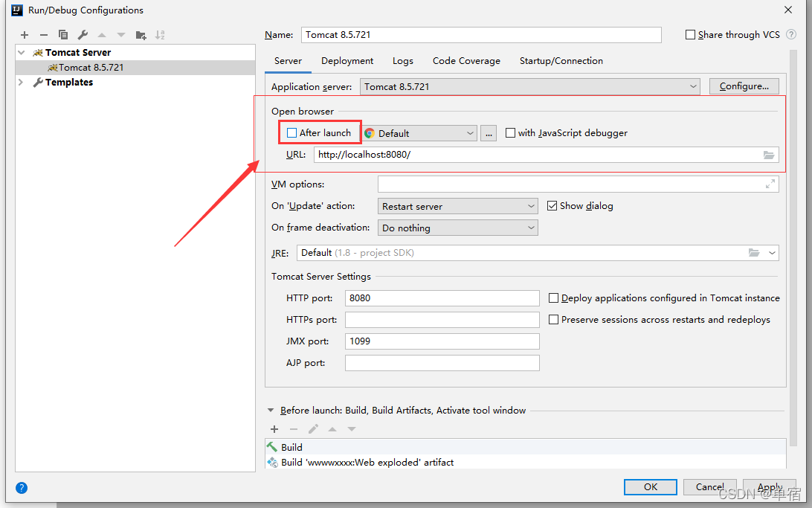Click into the HTTP port field
The width and height of the screenshot is (812, 508).
442,298
